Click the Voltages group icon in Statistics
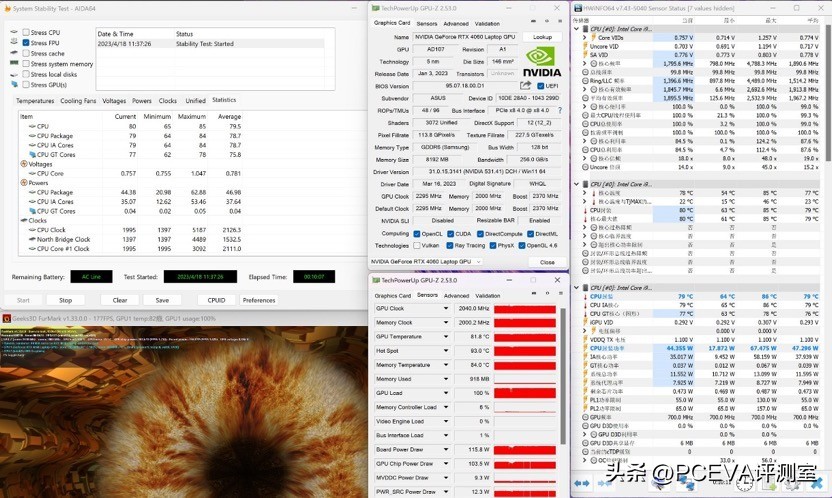The height and width of the screenshot is (498, 832). pyautogui.click(x=24, y=164)
